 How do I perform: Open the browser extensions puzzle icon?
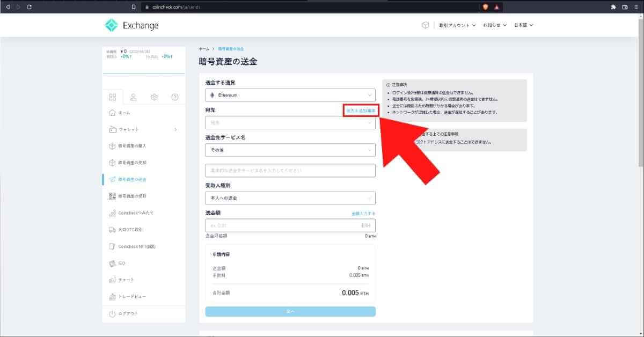click(613, 7)
